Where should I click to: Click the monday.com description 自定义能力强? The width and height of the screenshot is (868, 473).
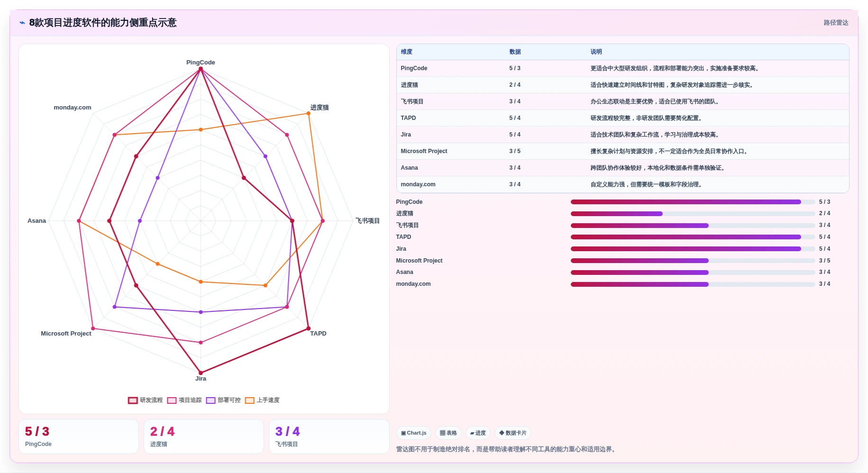tap(647, 184)
